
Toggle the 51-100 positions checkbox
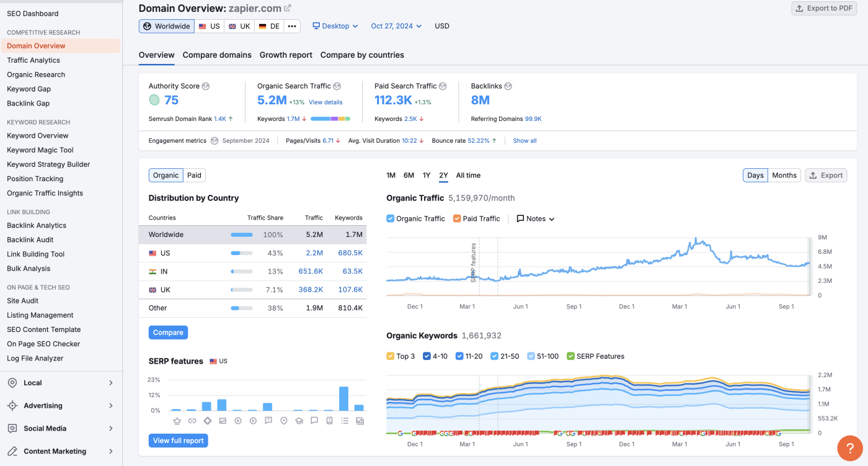[x=531, y=356]
